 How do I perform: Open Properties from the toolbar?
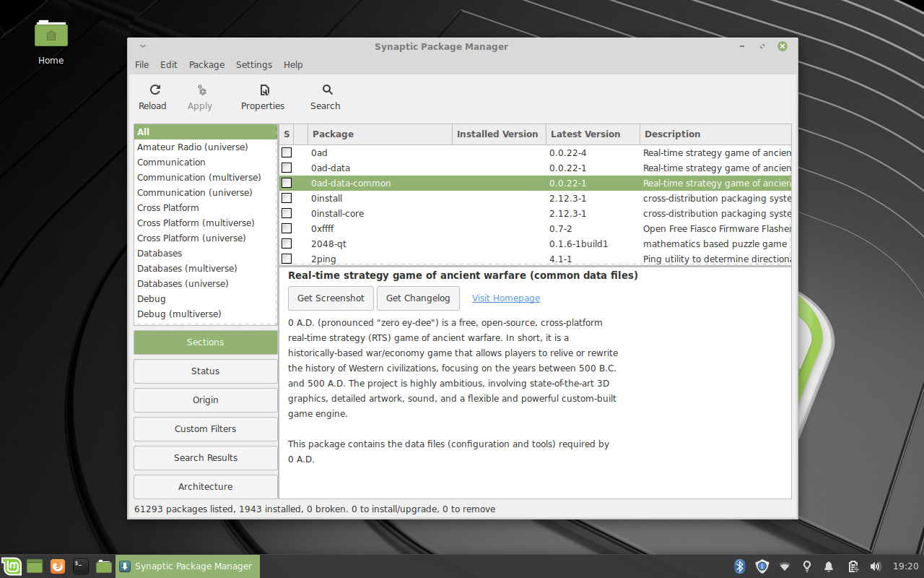click(262, 96)
